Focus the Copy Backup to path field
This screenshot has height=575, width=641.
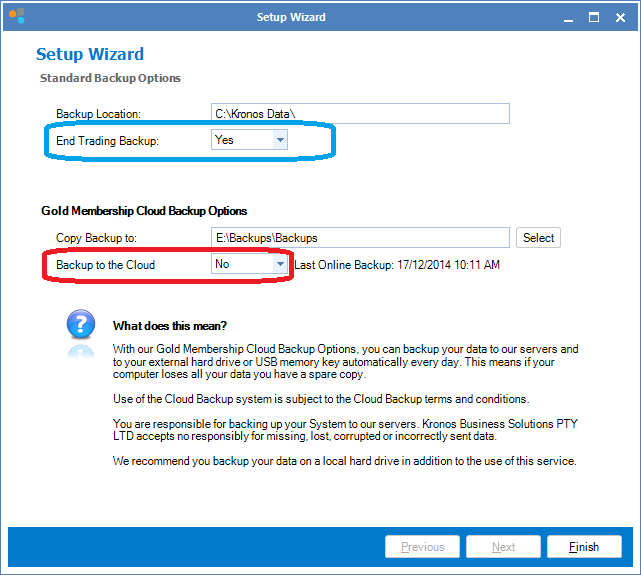[360, 238]
